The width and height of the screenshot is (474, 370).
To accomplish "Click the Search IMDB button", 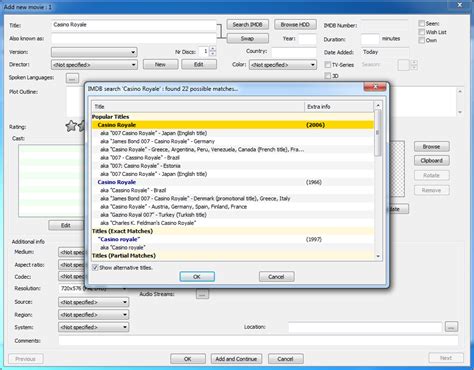I will [247, 25].
